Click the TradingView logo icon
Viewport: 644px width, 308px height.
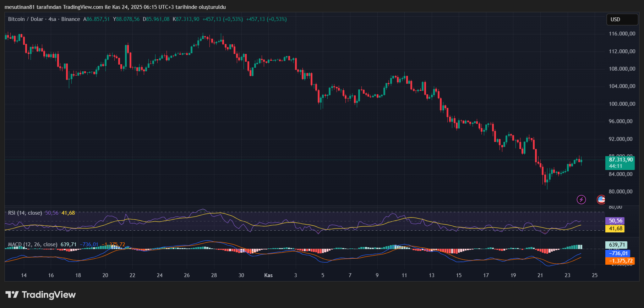(12, 295)
